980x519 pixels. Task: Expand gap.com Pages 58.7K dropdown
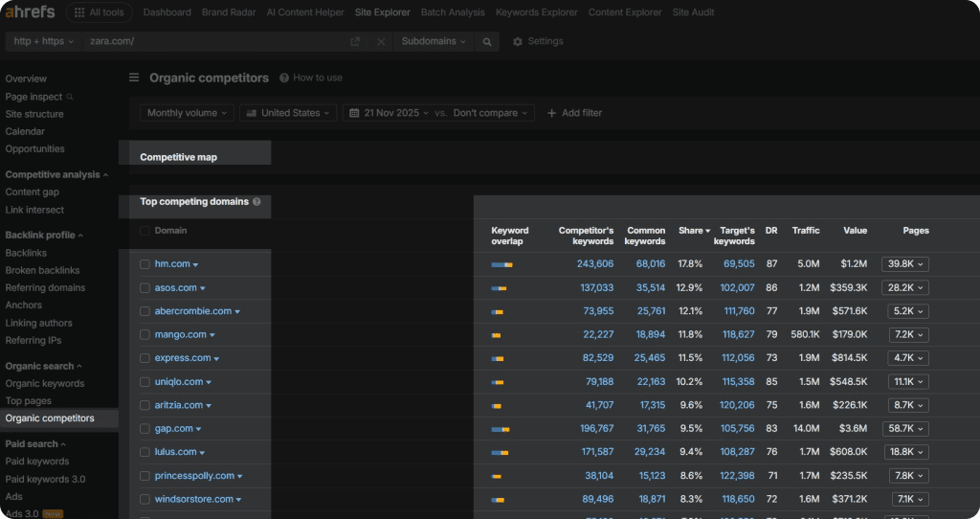tap(905, 428)
